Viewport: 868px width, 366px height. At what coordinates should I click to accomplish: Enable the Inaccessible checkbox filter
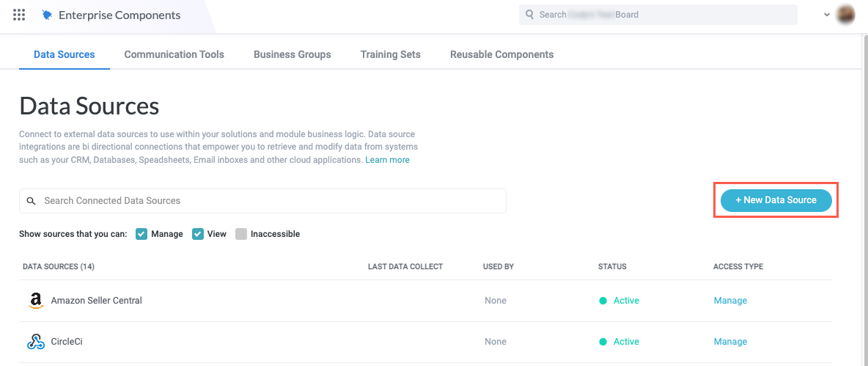point(241,234)
